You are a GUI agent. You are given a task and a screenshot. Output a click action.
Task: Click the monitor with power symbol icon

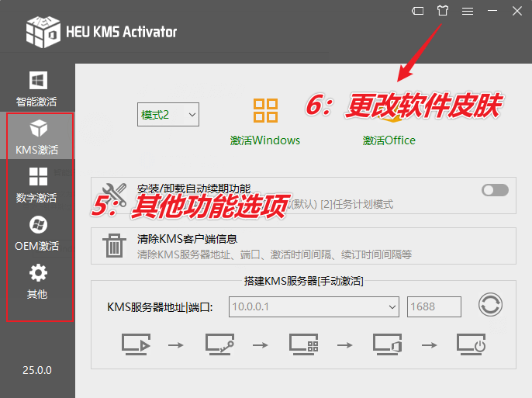pos(472,344)
